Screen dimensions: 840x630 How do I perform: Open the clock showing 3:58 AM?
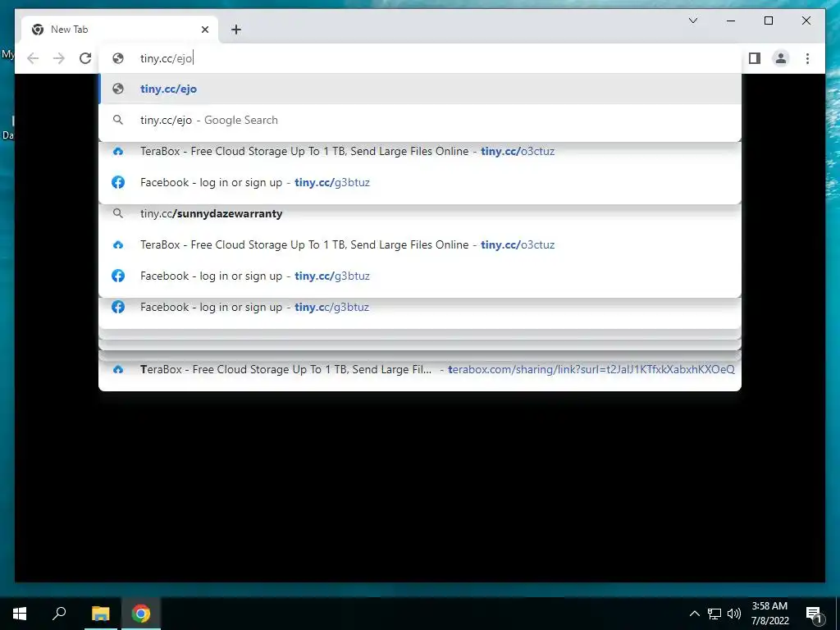click(x=769, y=614)
